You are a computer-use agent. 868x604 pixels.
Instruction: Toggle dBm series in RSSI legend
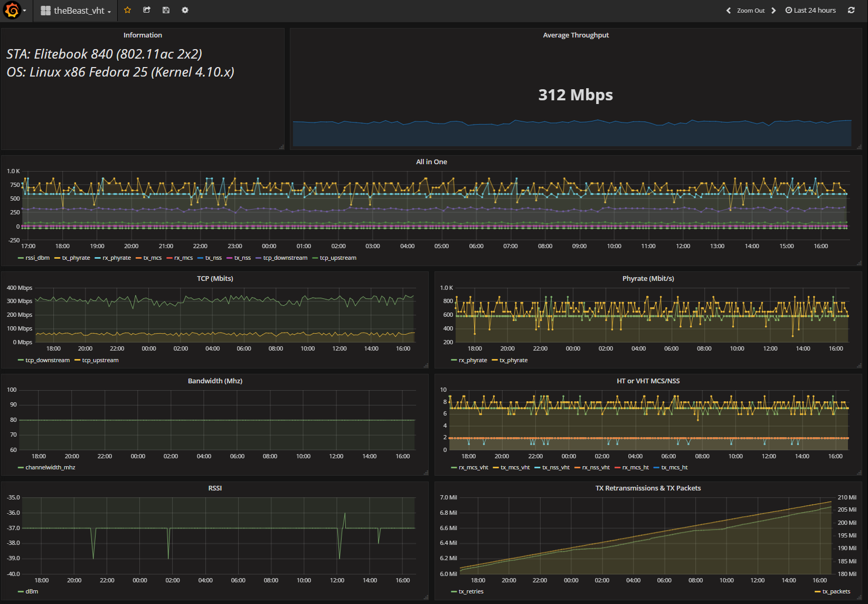click(x=32, y=591)
